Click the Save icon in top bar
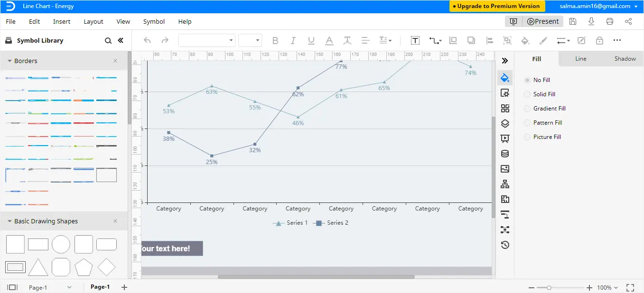This screenshot has height=293, width=644. pos(573,21)
